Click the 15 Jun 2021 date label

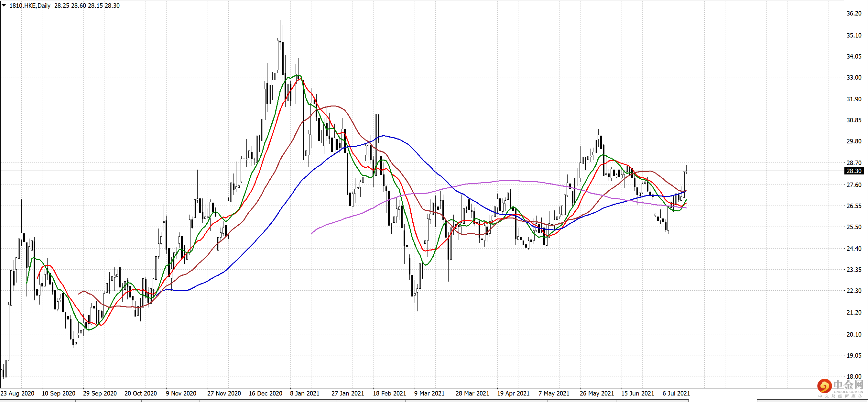[x=637, y=393]
